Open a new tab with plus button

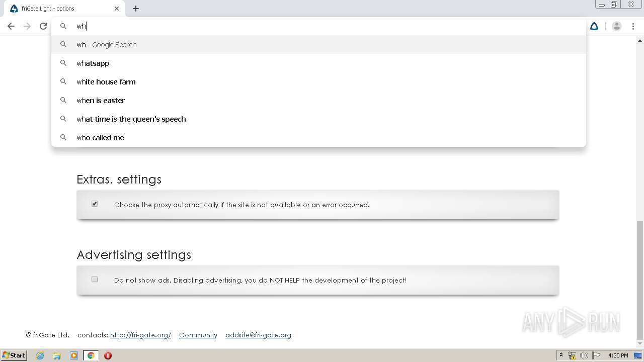click(136, 9)
